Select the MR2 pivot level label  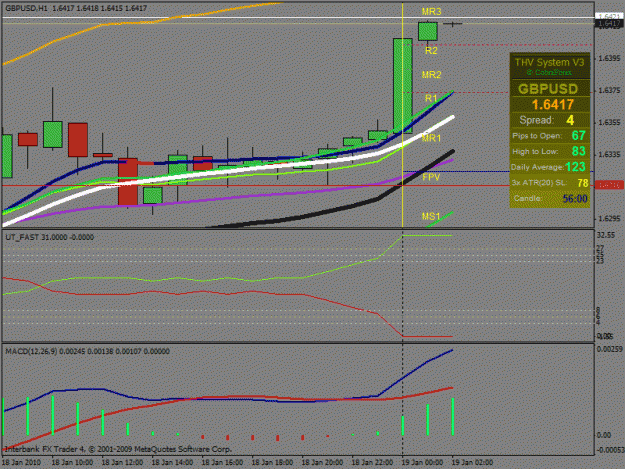click(x=431, y=75)
